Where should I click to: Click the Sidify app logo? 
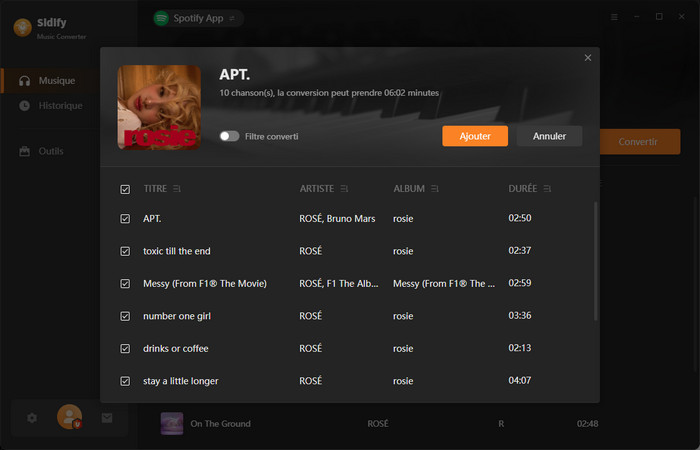click(22, 27)
